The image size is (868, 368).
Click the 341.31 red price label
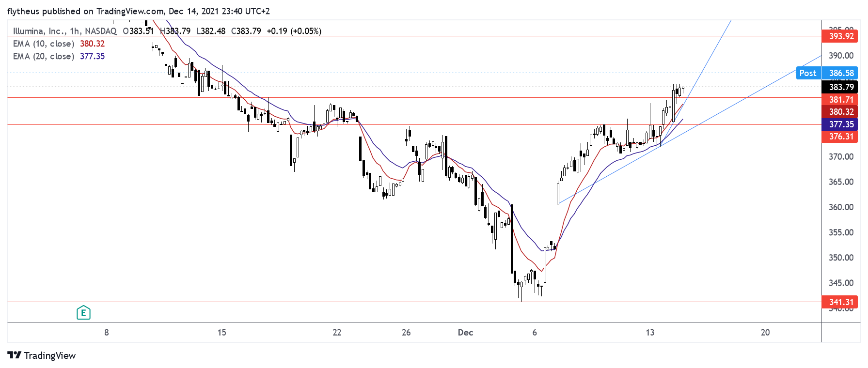click(840, 302)
